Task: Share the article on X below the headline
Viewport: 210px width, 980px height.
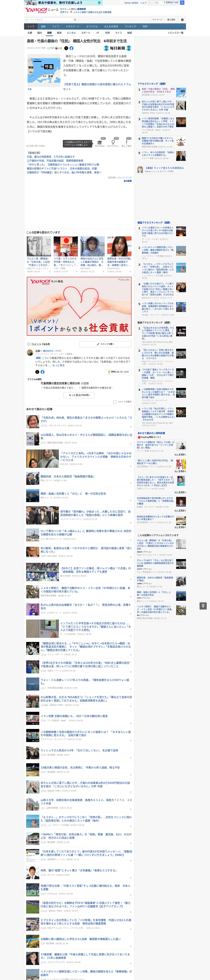Action: [x=66, y=48]
